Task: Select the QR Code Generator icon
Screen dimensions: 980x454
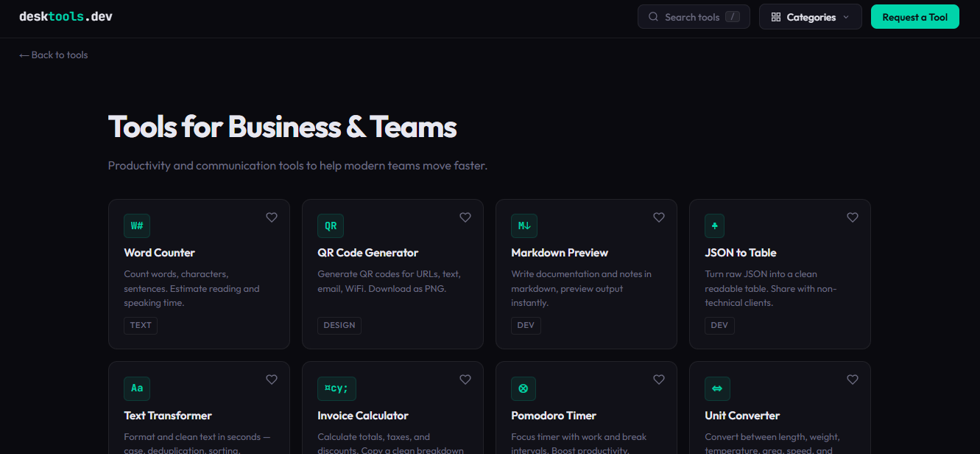Action: tap(330, 226)
